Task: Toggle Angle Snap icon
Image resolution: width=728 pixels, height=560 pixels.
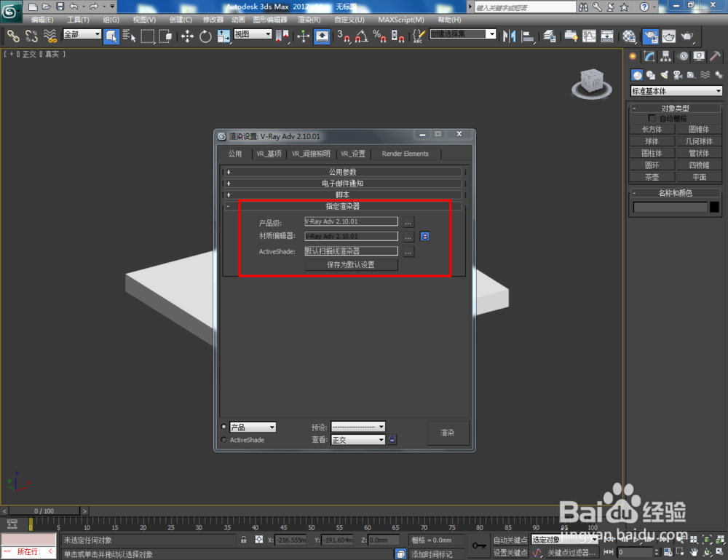Action: 362,36
